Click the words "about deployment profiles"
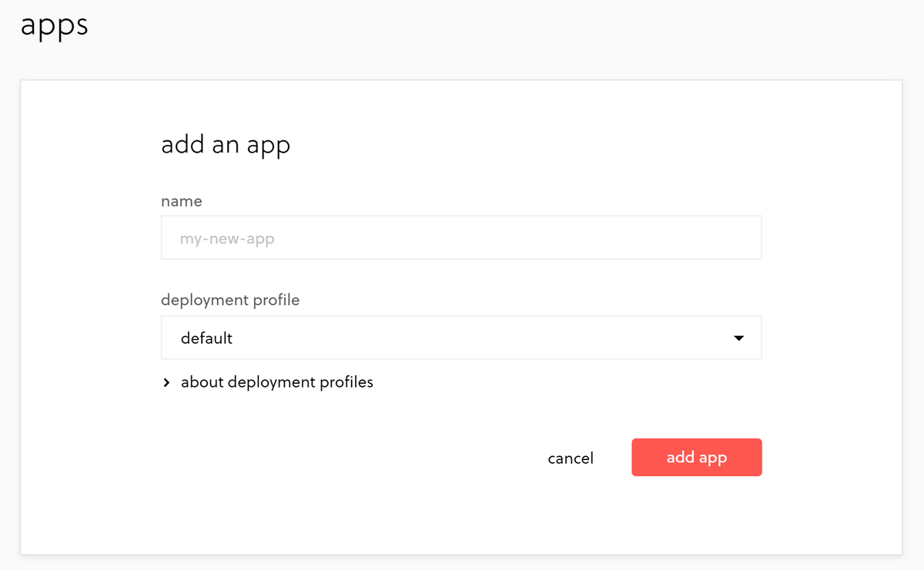 [x=276, y=382]
